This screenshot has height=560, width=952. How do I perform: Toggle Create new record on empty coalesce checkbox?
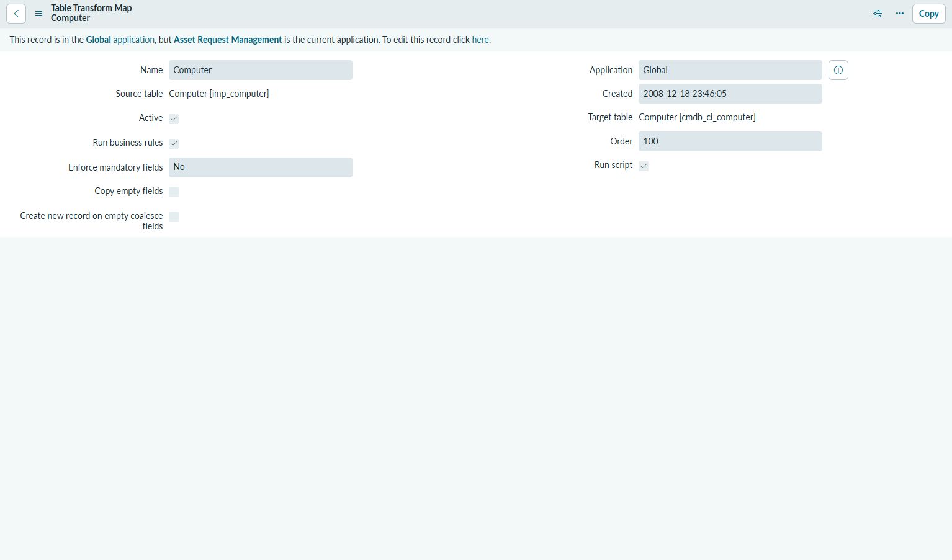point(174,217)
